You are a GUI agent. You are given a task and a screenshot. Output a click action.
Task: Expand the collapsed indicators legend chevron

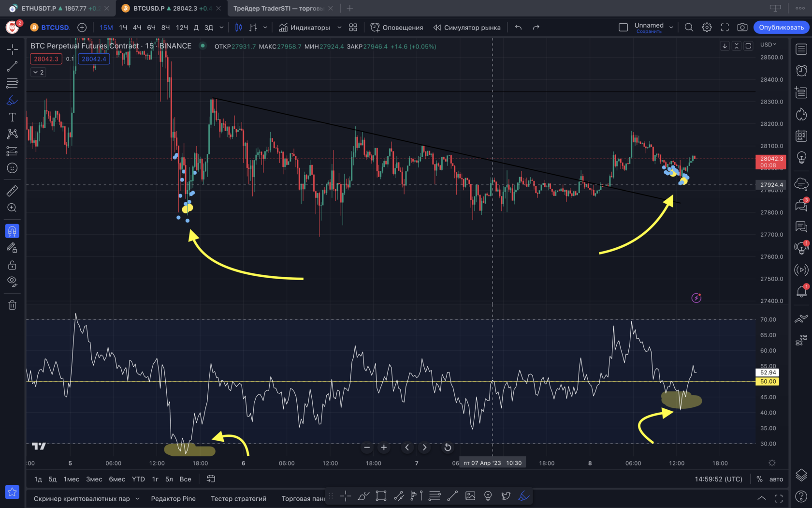click(38, 72)
